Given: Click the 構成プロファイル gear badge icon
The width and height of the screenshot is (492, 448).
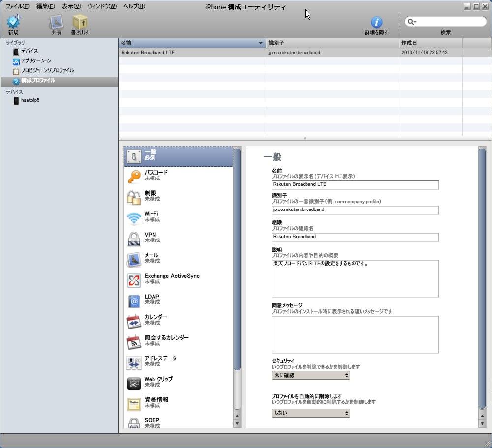Looking at the screenshot, I should [16, 81].
